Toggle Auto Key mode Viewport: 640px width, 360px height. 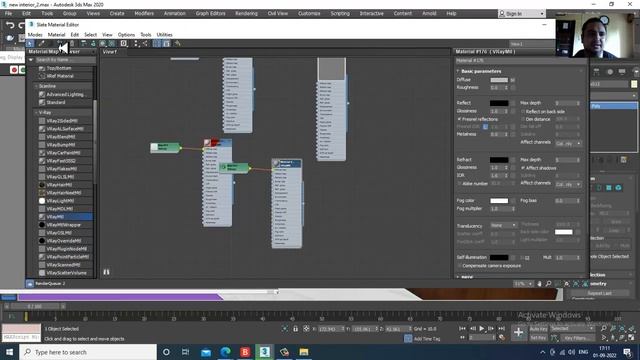538,329
